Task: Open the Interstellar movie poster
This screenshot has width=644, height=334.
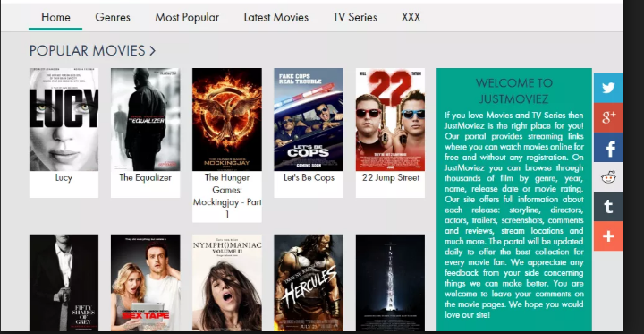Action: coord(390,283)
